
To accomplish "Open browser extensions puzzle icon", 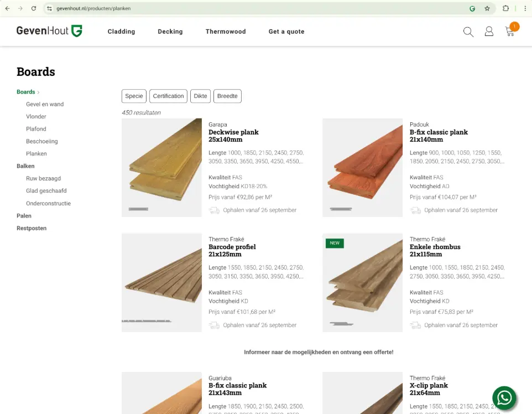I will (x=505, y=8).
